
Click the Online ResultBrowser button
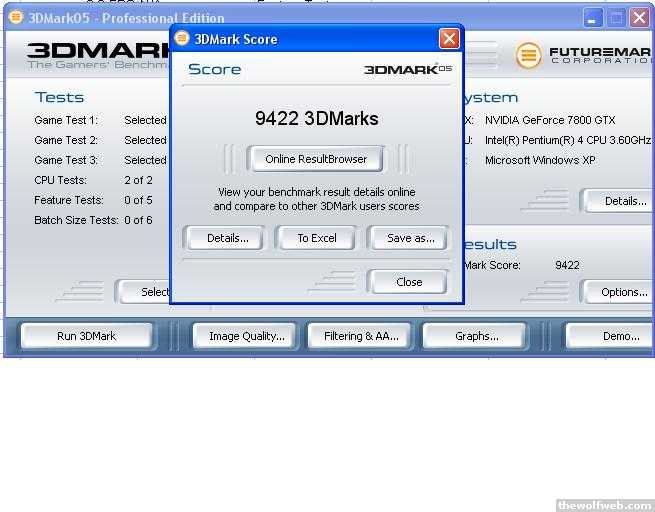click(x=316, y=159)
